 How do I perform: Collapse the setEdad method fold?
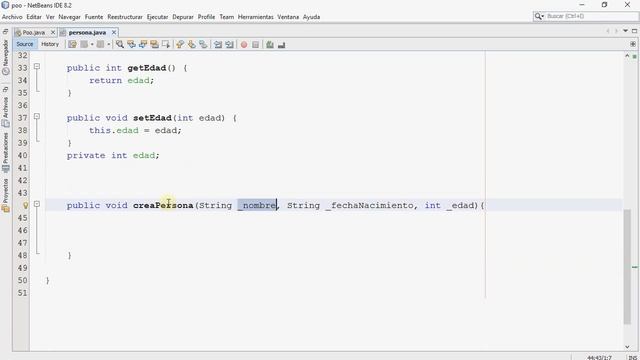tap(37, 116)
